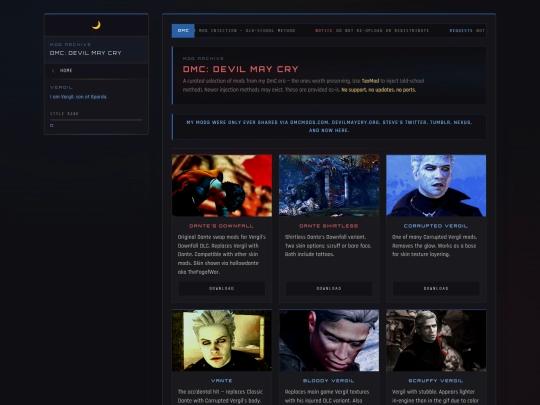Click the DMC: Devil May Cry sidebar title
The width and height of the screenshot is (540, 405).
pyautogui.click(x=85, y=53)
